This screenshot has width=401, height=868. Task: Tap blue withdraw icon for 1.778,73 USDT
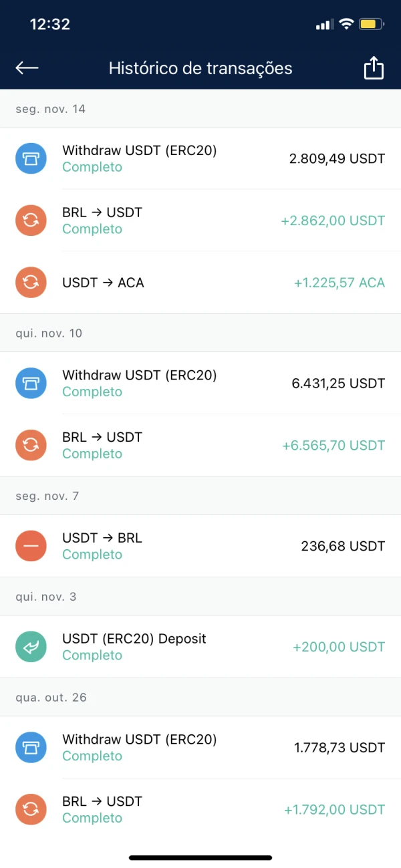tap(31, 747)
